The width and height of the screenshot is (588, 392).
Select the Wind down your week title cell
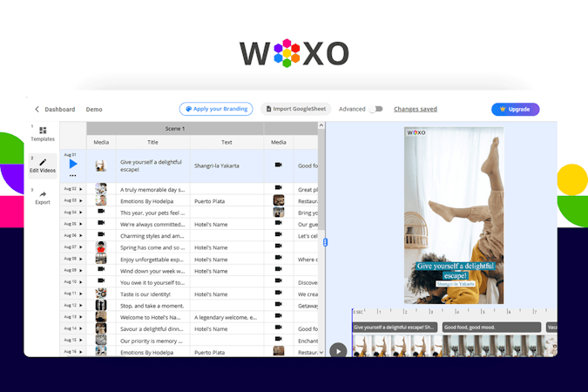(x=153, y=271)
